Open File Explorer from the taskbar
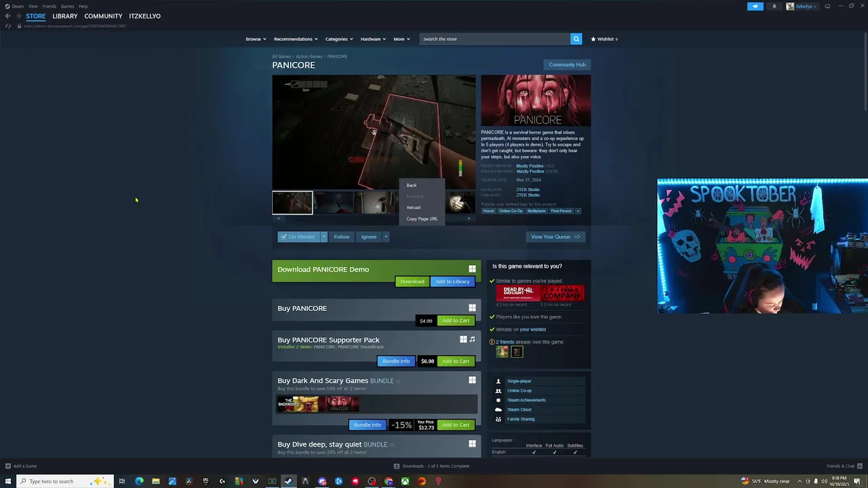Screen dimensions: 868x488 click(155, 481)
